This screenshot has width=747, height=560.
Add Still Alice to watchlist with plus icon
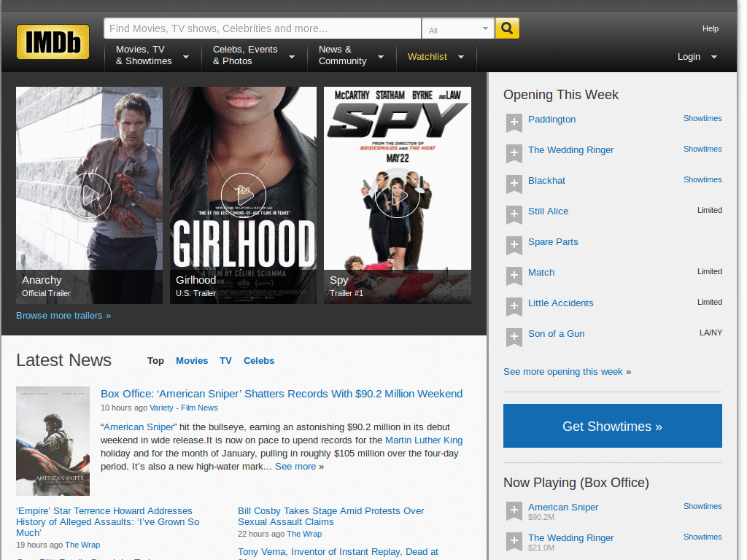pyautogui.click(x=514, y=215)
